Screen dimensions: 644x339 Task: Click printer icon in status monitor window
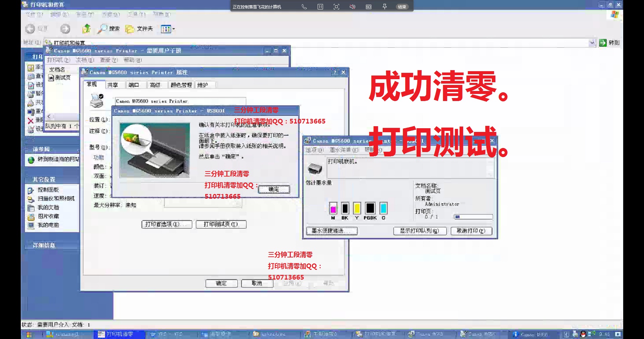pos(315,168)
